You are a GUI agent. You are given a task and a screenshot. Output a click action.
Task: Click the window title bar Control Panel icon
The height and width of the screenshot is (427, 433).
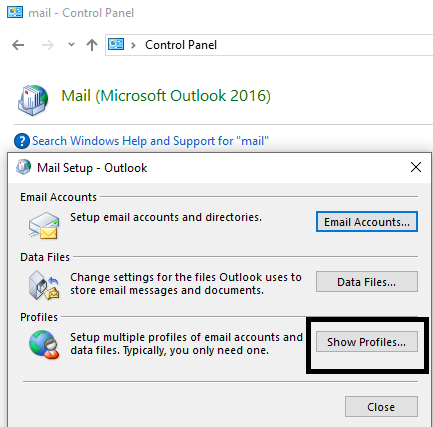click(x=15, y=12)
